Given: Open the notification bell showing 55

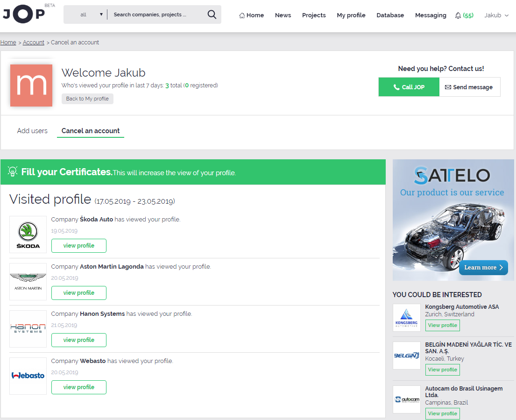Looking at the screenshot, I should [464, 15].
